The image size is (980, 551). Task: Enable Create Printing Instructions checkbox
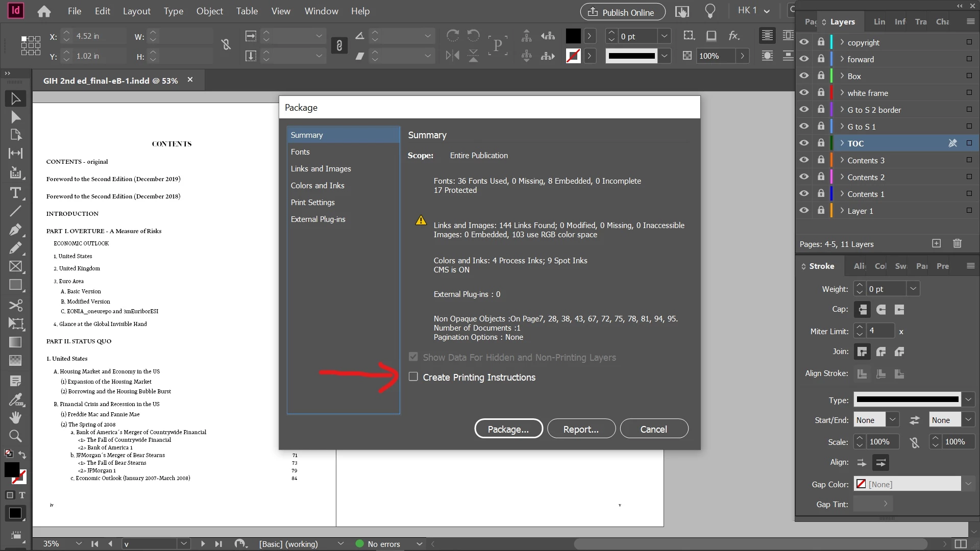pyautogui.click(x=413, y=377)
